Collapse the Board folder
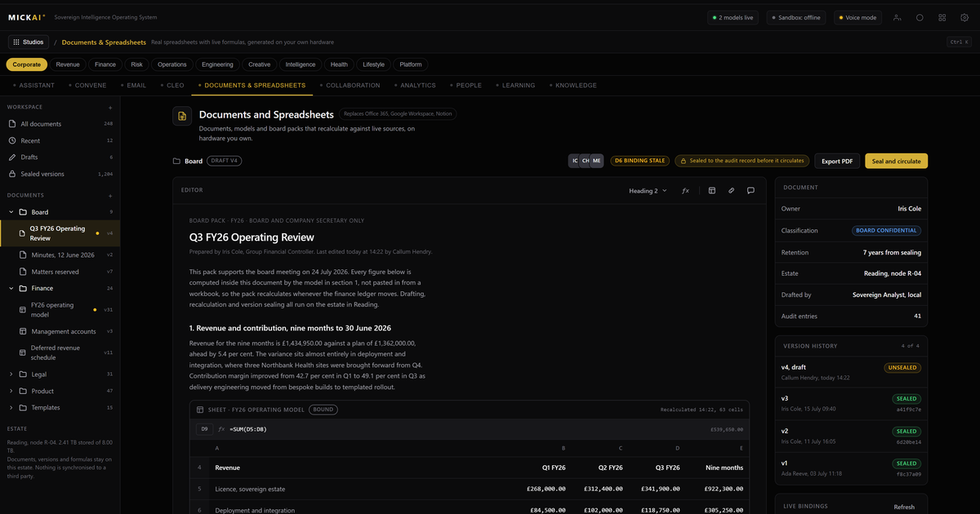 coord(11,212)
